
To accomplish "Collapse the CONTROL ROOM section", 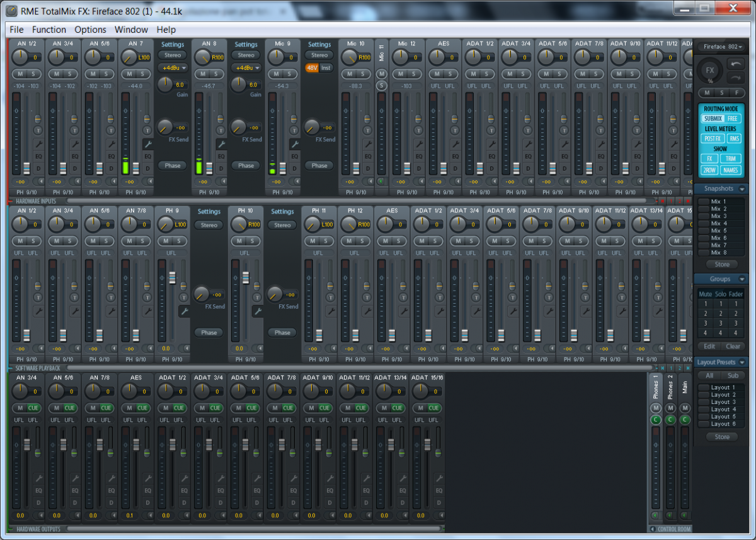I will click(652, 529).
